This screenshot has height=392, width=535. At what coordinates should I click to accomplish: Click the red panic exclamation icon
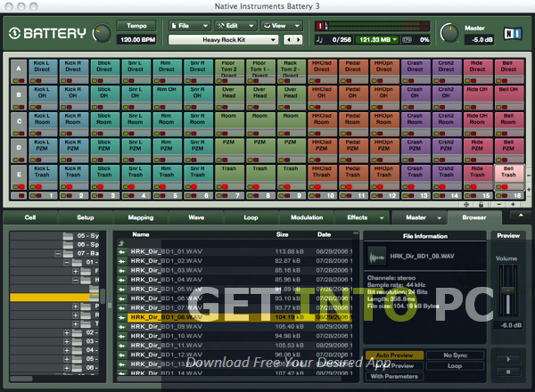[320, 26]
